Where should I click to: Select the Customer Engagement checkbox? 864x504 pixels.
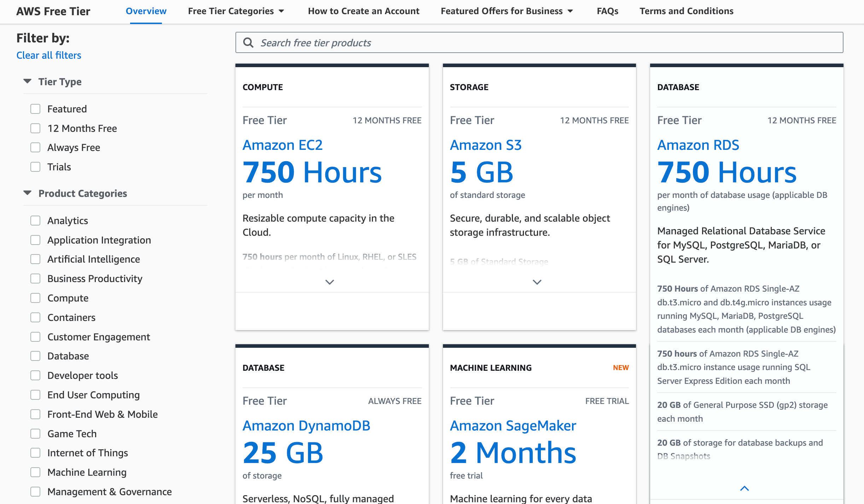pos(35,337)
